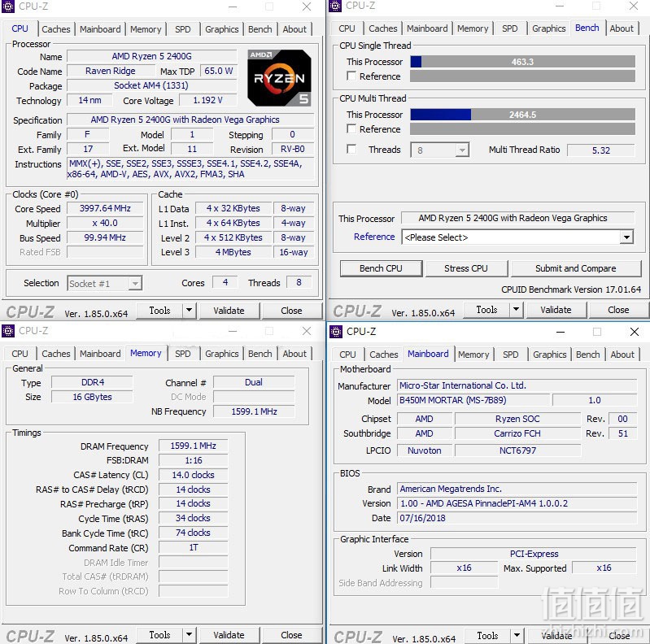Click the DRAM Frequency value 1599.1 MHz

coord(193,446)
